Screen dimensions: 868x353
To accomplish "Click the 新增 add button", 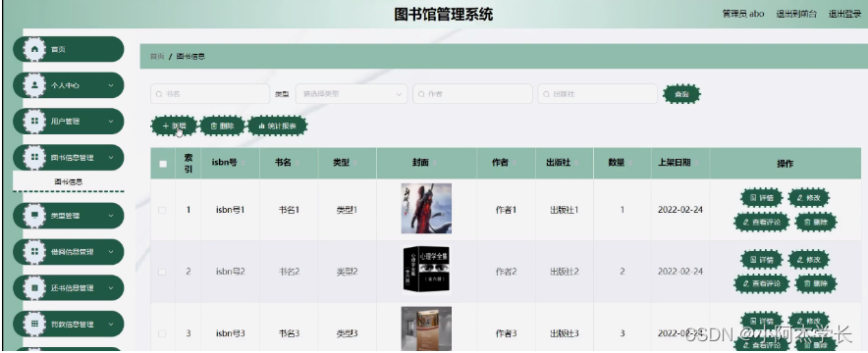I will click(x=174, y=126).
